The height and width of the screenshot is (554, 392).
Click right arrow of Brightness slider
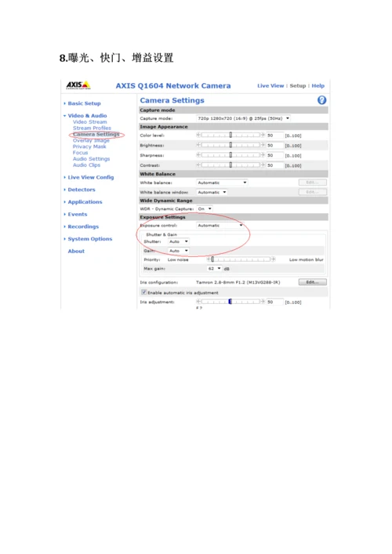tap(263, 145)
